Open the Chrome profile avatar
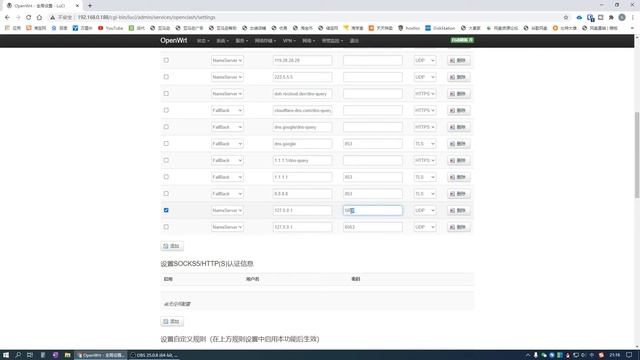The height and width of the screenshot is (360, 640). [622, 18]
